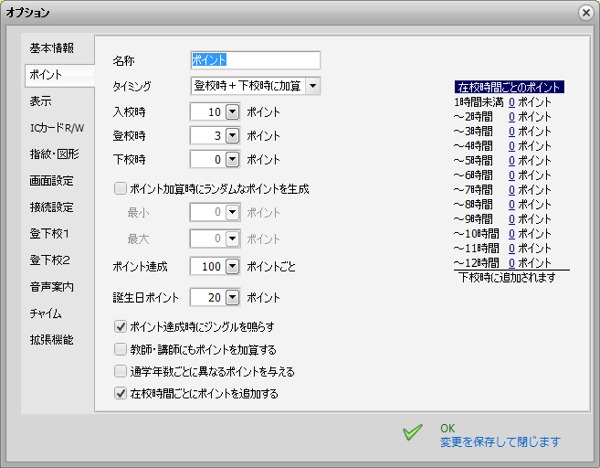This screenshot has height=468, width=600.
Task: Expand the 入校時 points dropdown
Action: [x=233, y=112]
